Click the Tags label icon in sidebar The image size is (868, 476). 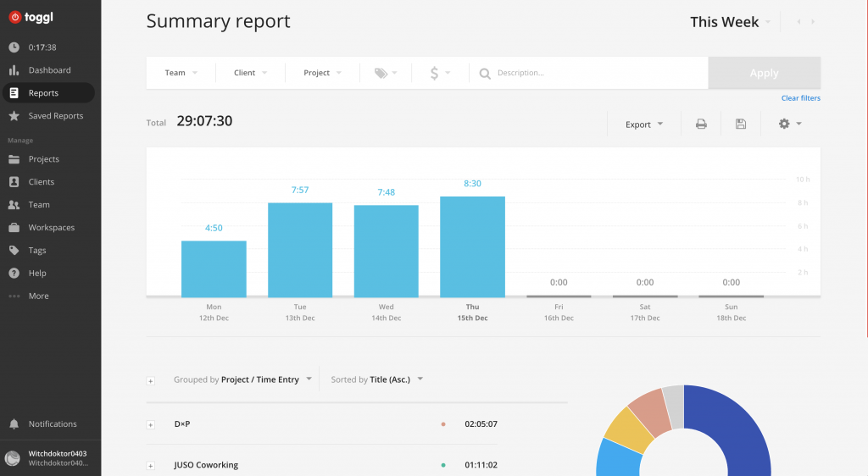[14, 251]
